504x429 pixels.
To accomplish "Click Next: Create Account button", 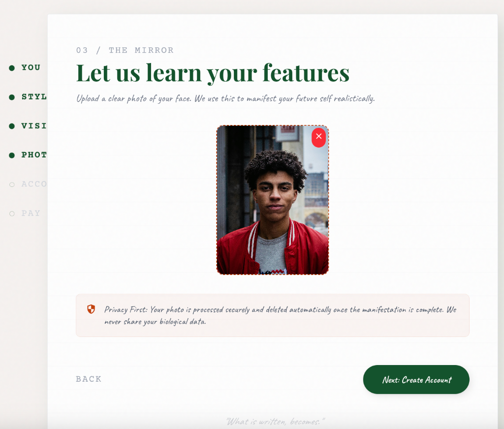I will [416, 379].
